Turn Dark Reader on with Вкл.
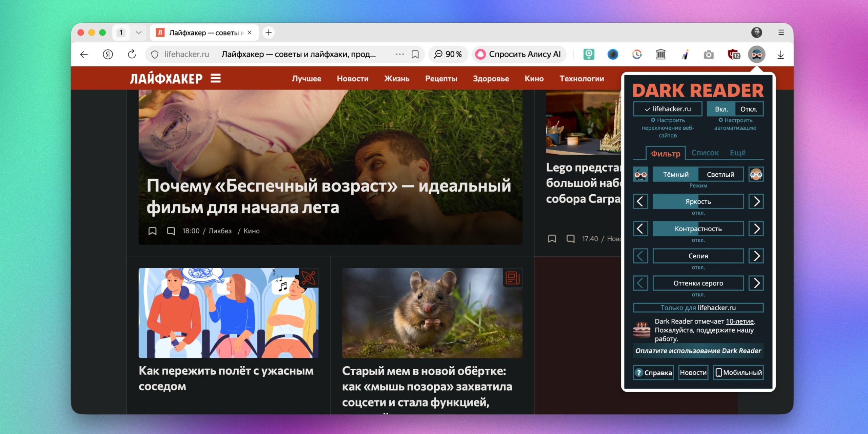This screenshot has width=868, height=434. (x=721, y=109)
